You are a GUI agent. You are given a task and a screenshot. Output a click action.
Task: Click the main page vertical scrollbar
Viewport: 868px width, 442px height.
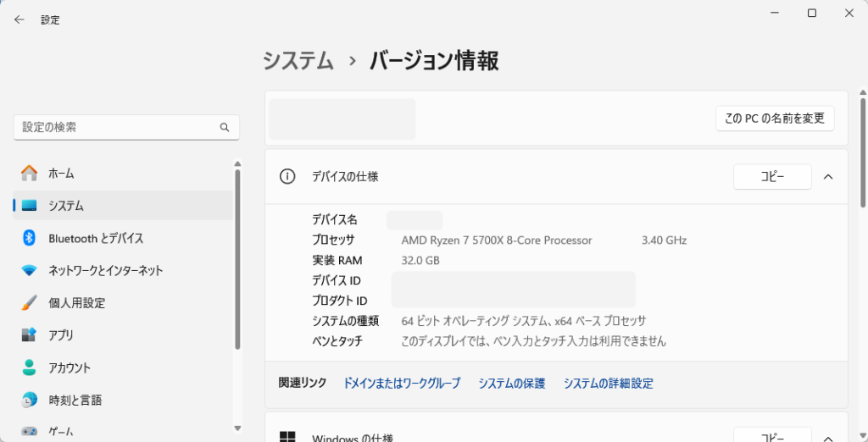[863, 152]
